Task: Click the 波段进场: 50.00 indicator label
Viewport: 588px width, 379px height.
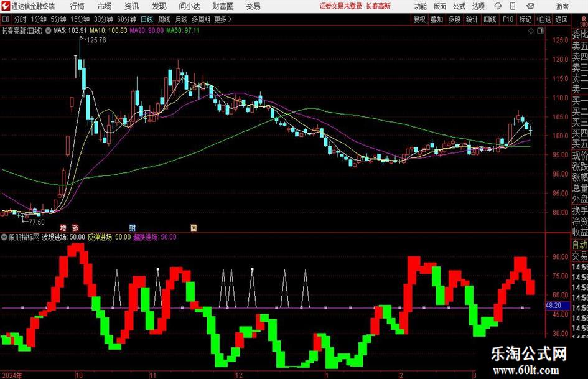Action: pos(63,237)
